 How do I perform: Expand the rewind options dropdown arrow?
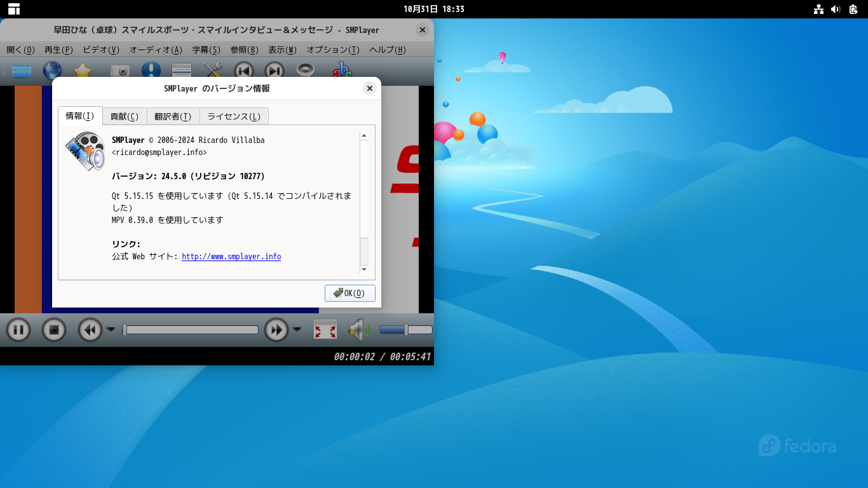[111, 329]
